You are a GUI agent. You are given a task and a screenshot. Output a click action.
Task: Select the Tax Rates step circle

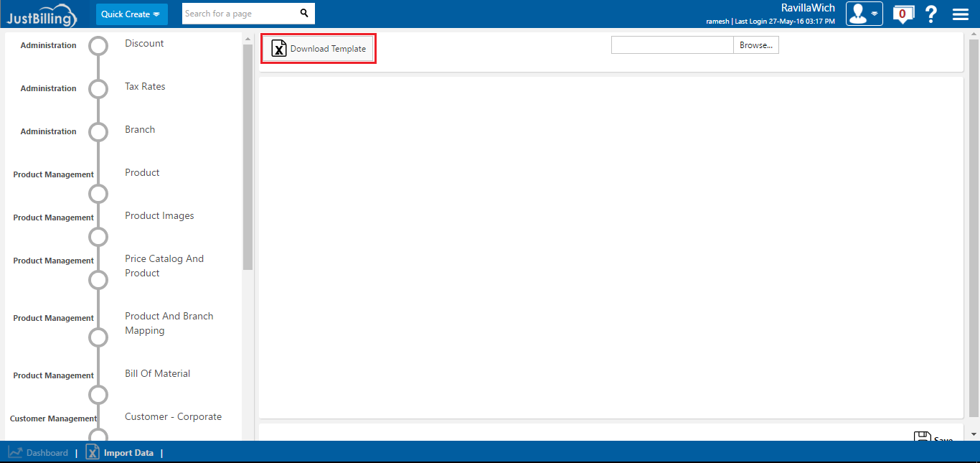[x=98, y=89]
